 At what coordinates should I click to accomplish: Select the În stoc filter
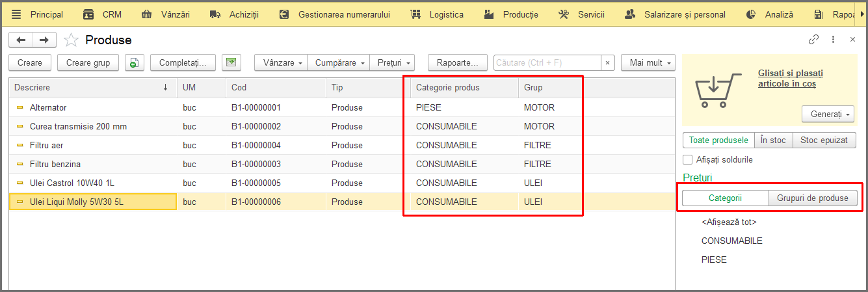click(x=773, y=140)
